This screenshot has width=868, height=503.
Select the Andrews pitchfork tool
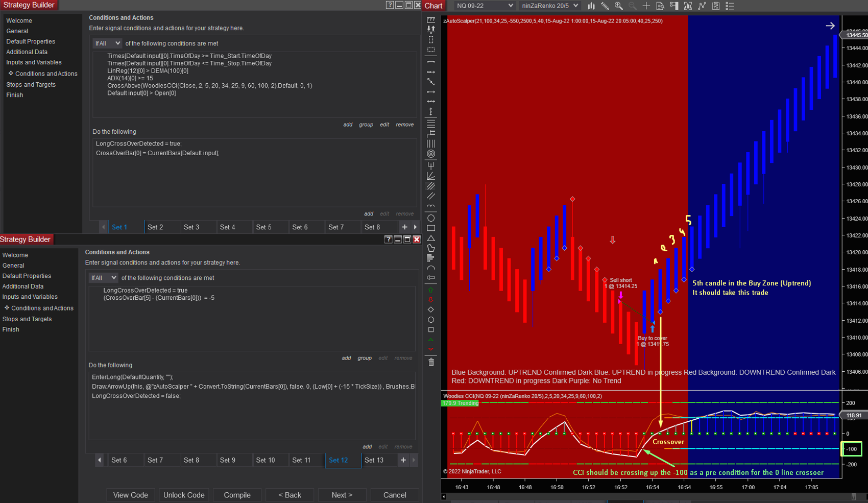tap(431, 165)
